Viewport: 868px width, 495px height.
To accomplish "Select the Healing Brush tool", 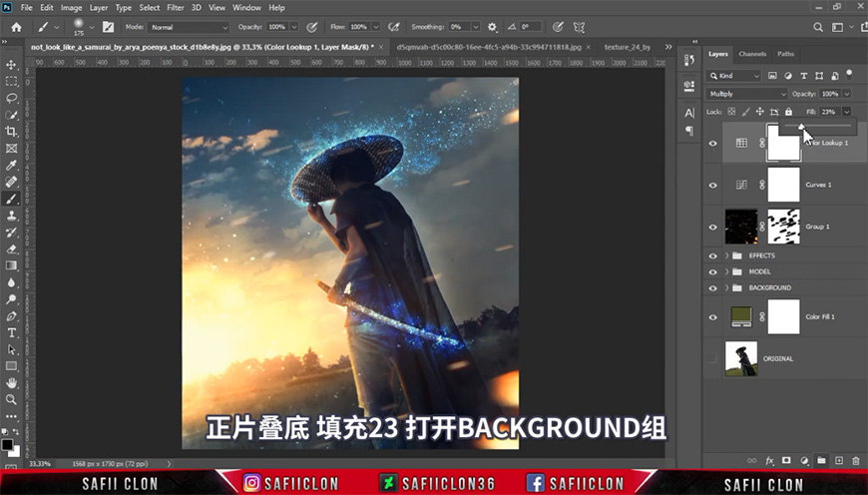I will (11, 182).
